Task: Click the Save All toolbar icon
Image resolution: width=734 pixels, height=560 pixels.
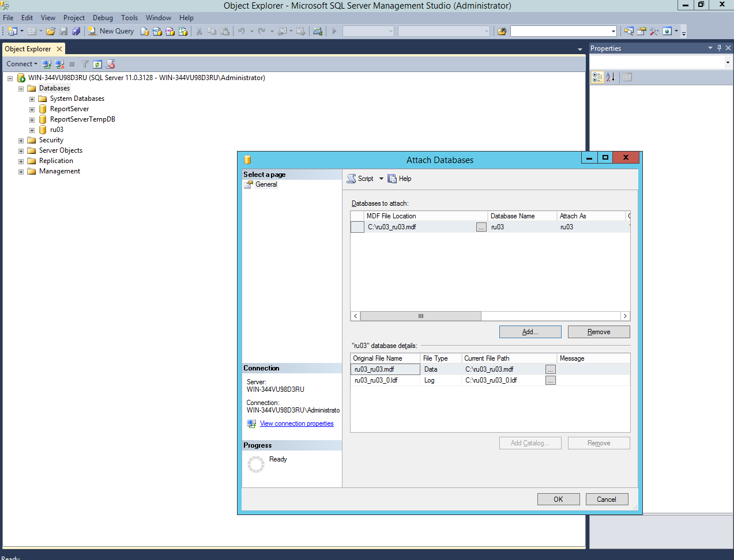Action: pyautogui.click(x=76, y=31)
